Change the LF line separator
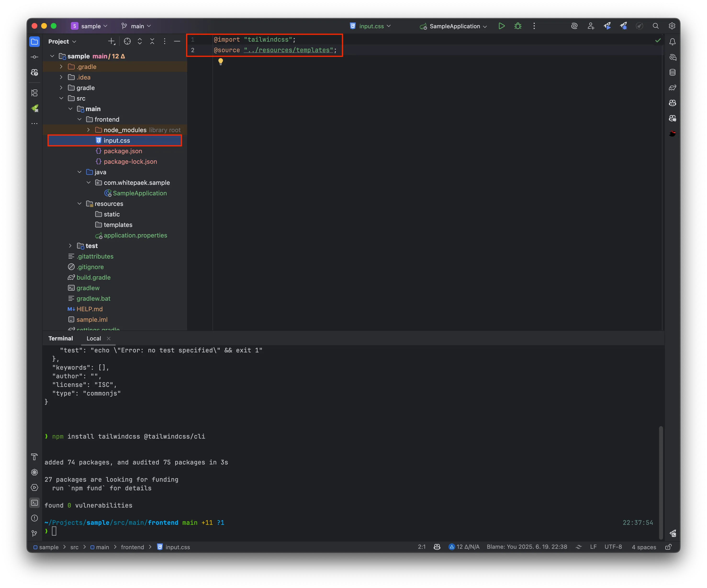Image resolution: width=707 pixels, height=588 pixels. click(593, 547)
